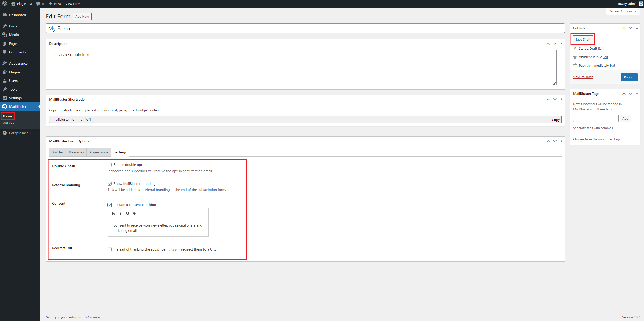Click the comments bubble icon in admin bar
This screenshot has height=321, width=644.
38,4
